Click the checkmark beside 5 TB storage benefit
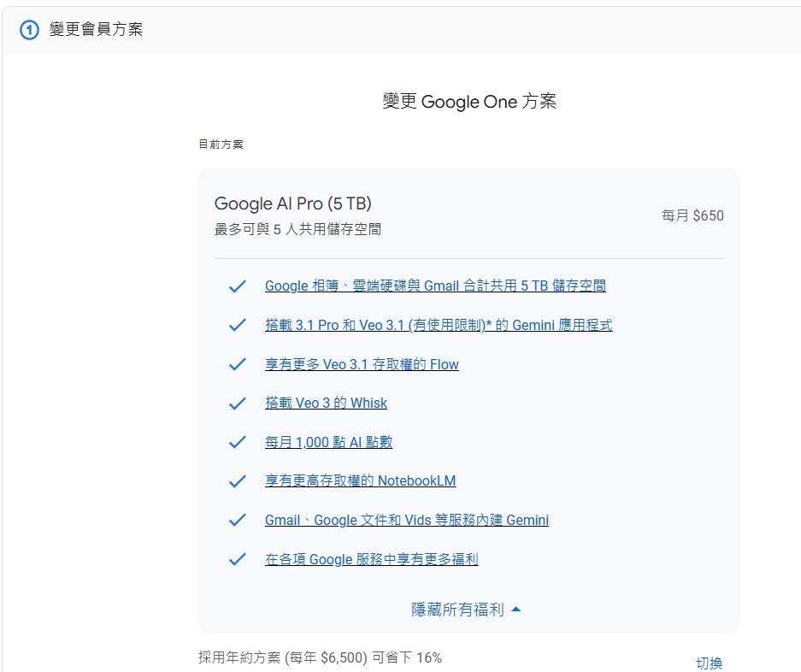Image resolution: width=801 pixels, height=672 pixels. [x=238, y=286]
